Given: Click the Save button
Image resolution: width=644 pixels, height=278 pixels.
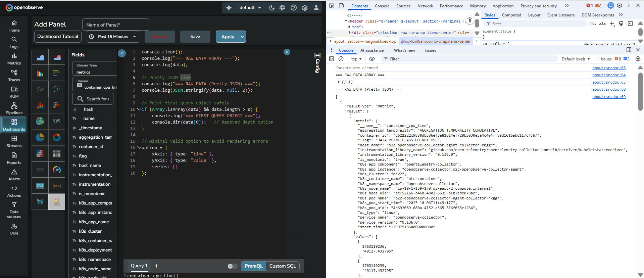Looking at the screenshot, I should pos(195,37).
